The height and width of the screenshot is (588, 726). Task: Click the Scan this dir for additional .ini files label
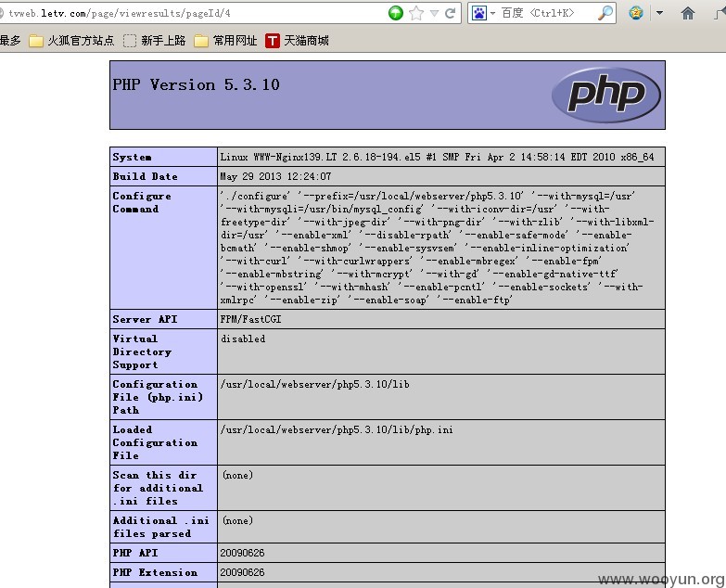158,488
